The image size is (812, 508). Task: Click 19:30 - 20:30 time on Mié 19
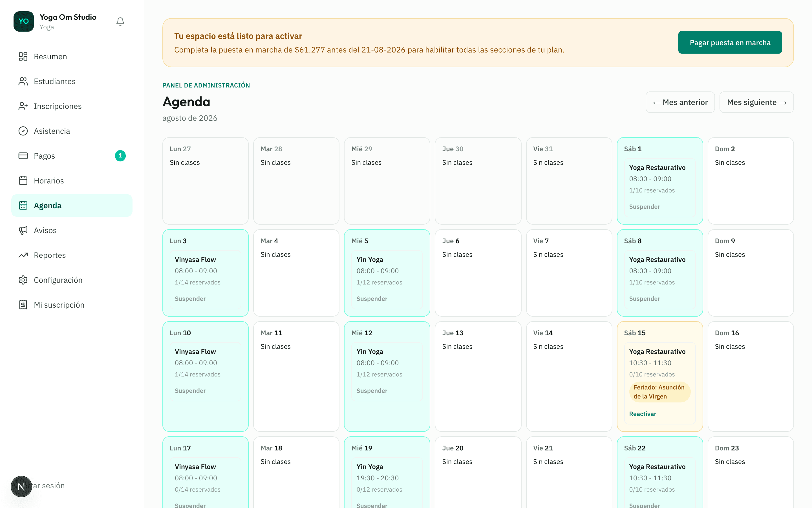[x=378, y=478]
